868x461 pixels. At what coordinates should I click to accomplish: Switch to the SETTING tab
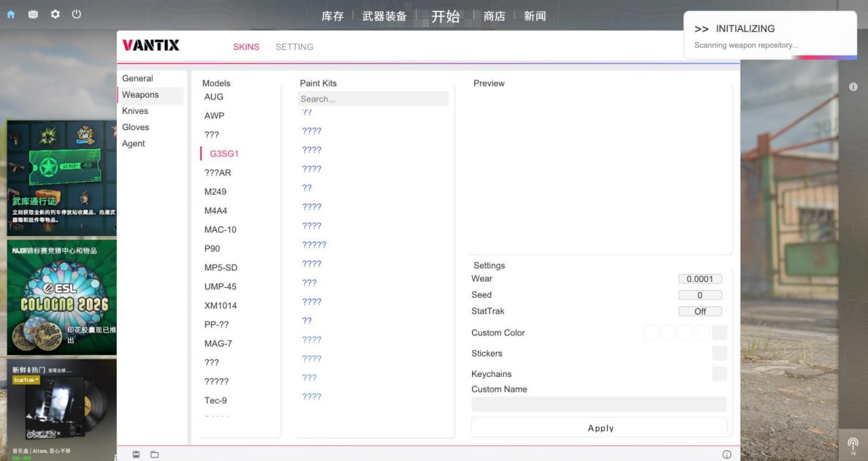click(294, 47)
